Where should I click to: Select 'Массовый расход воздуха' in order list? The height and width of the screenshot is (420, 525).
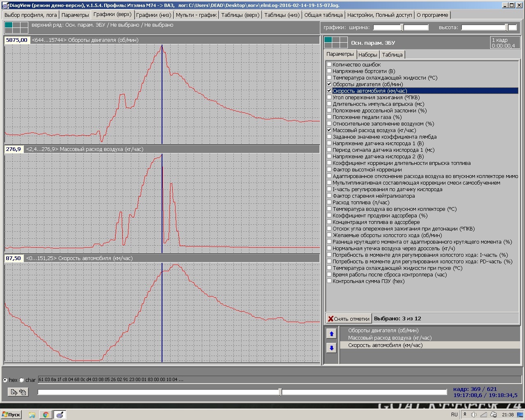coord(430,338)
